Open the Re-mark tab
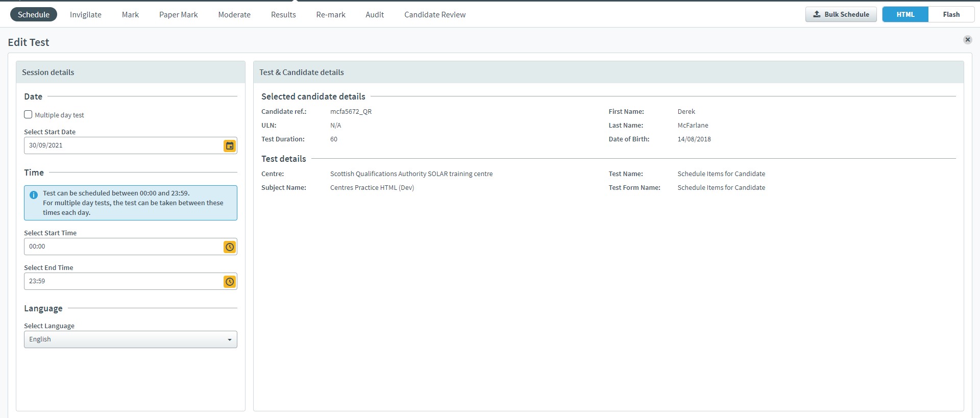 [331, 14]
